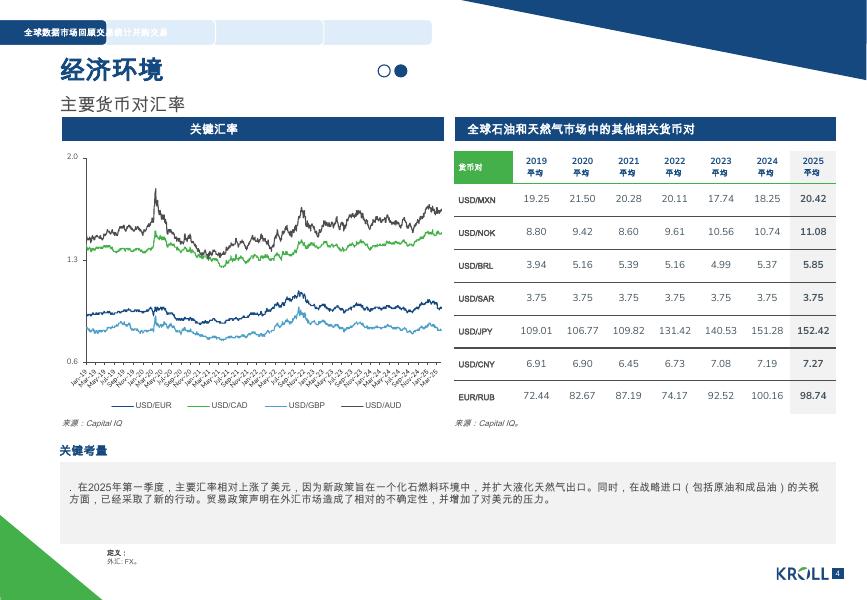The image size is (867, 600).
Task: Click the USD/EUR legend entry
Action: coord(142,405)
